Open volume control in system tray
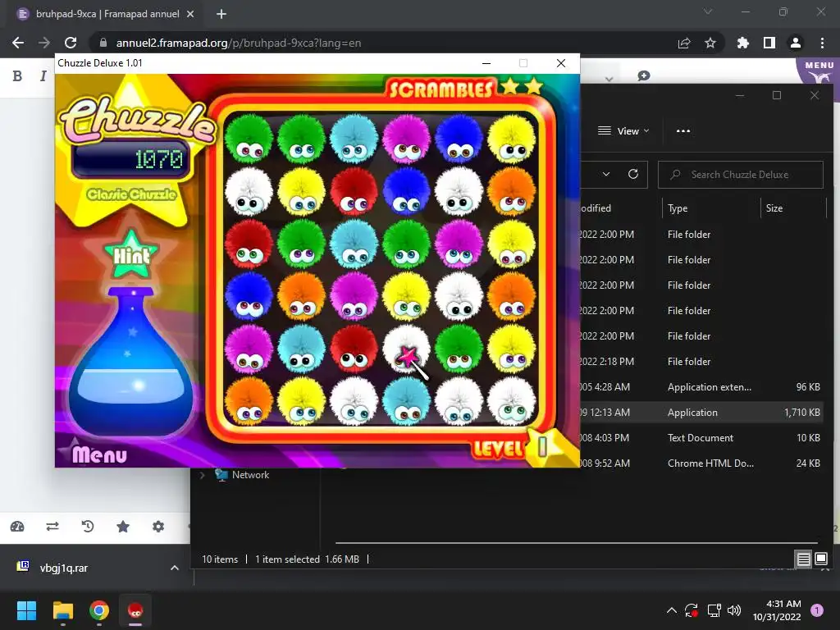Viewport: 840px width, 630px height. (x=734, y=610)
